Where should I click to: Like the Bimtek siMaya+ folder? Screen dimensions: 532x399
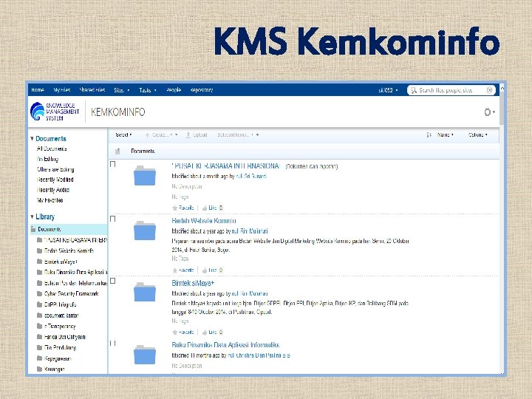(209, 332)
